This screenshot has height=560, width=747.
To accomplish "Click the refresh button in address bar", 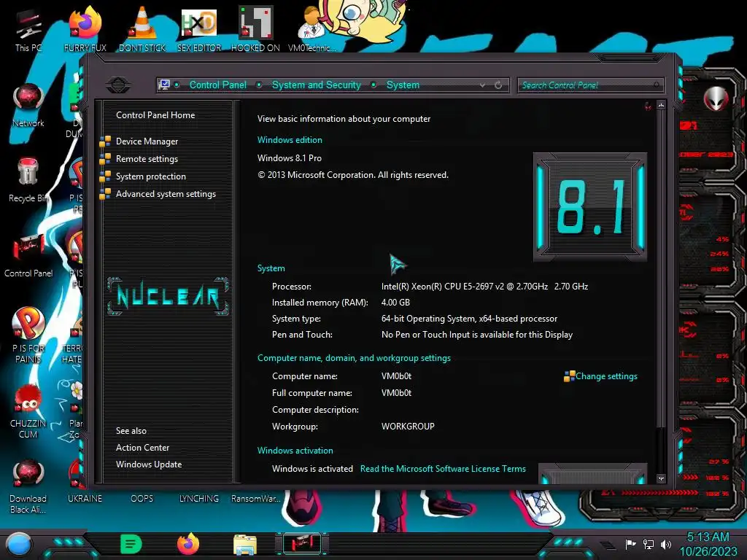I will coord(498,85).
